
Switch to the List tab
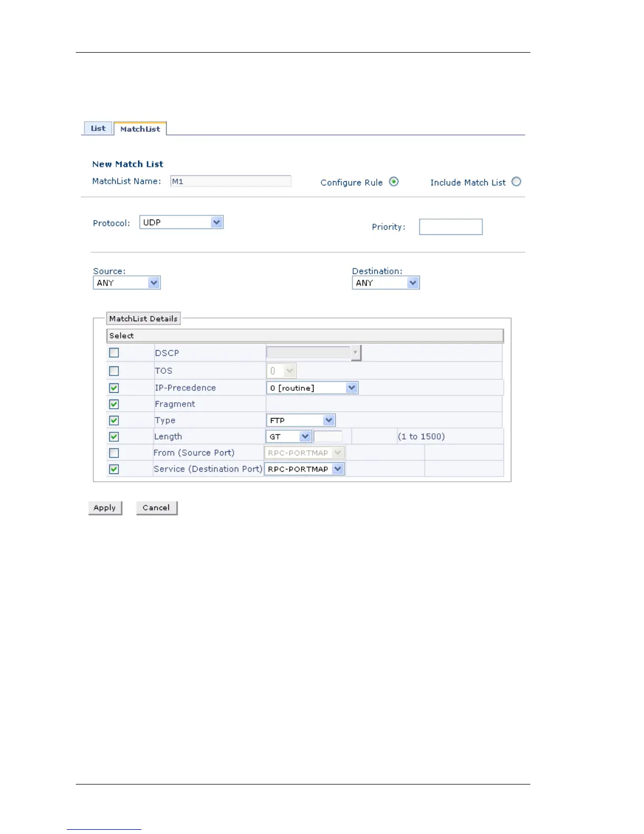tap(98, 128)
